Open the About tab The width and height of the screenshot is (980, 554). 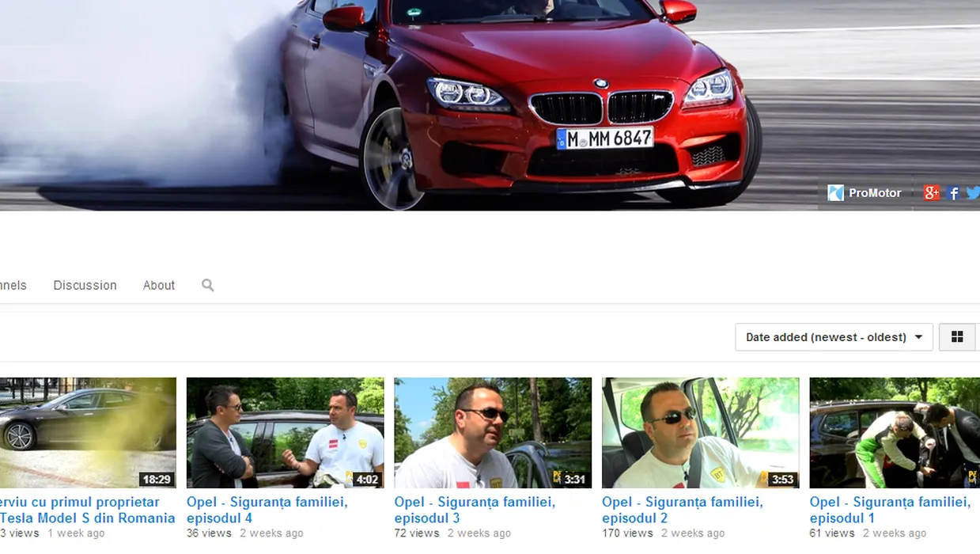pos(159,285)
